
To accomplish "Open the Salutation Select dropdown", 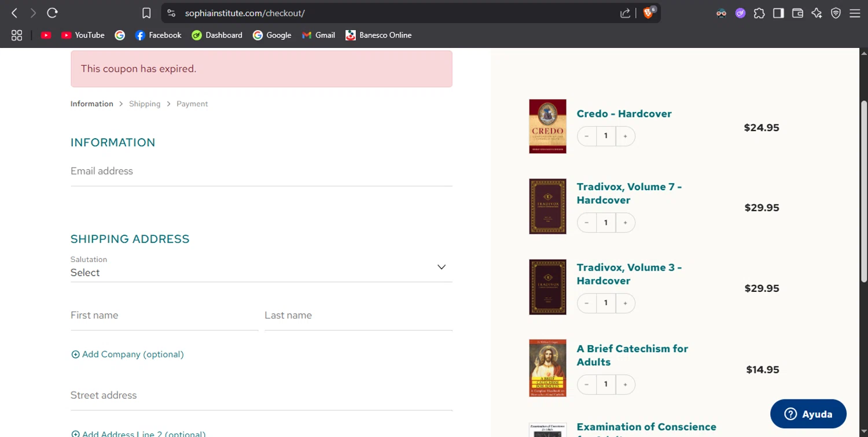I will (262, 268).
